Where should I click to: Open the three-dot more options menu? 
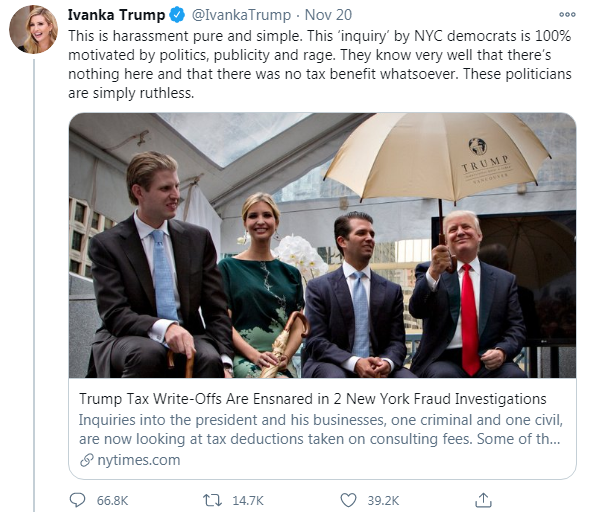(x=567, y=15)
